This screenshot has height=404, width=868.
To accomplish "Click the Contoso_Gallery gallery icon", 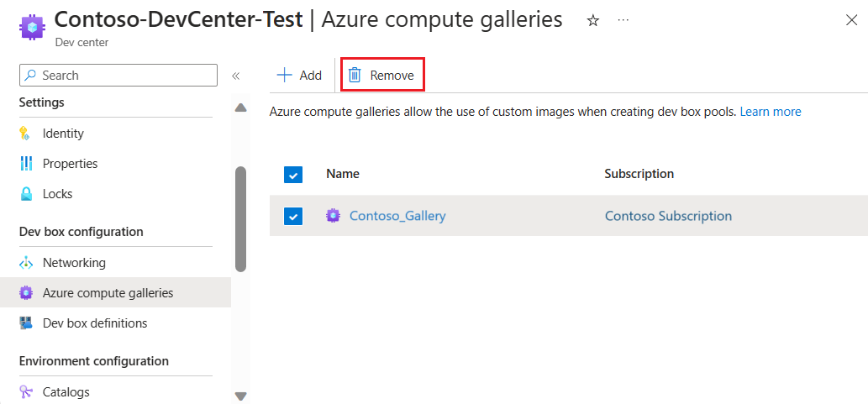I will [x=334, y=216].
